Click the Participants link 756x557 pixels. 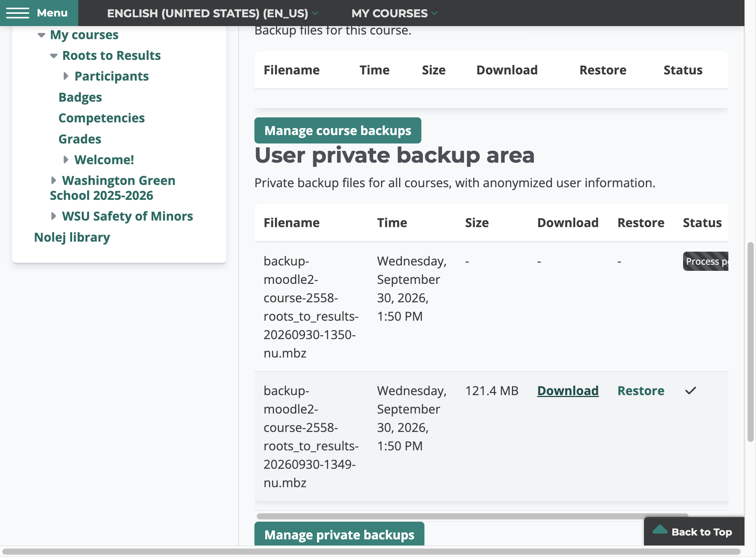(x=112, y=76)
